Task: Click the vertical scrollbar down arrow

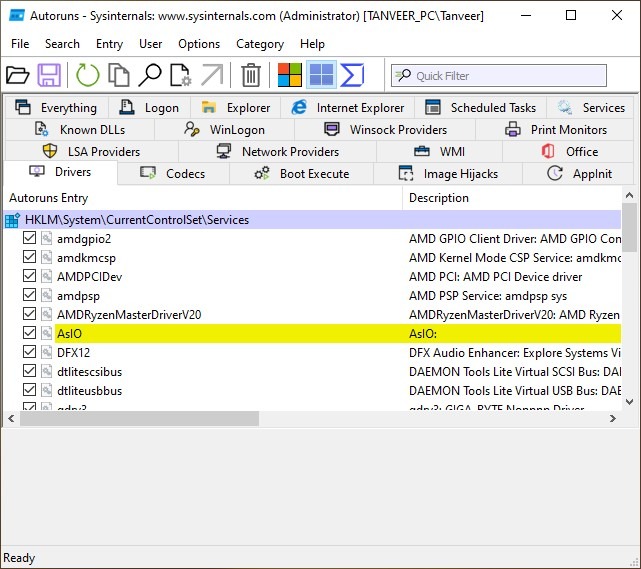Action: (630, 402)
